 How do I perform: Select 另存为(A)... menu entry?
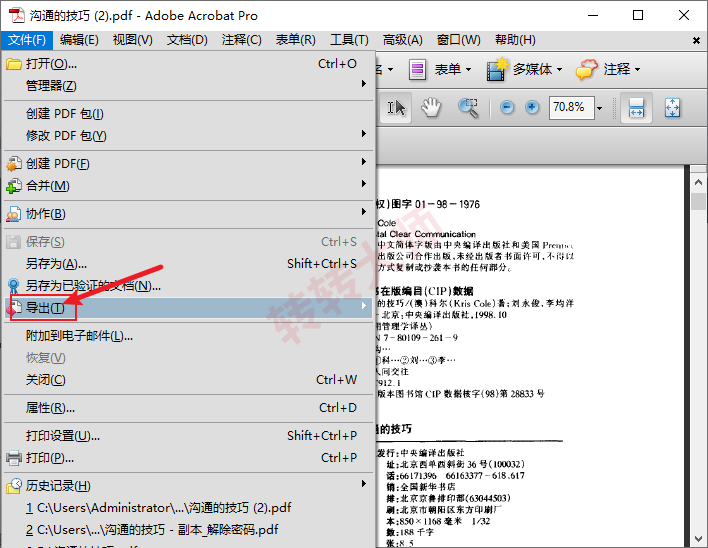[x=189, y=264]
